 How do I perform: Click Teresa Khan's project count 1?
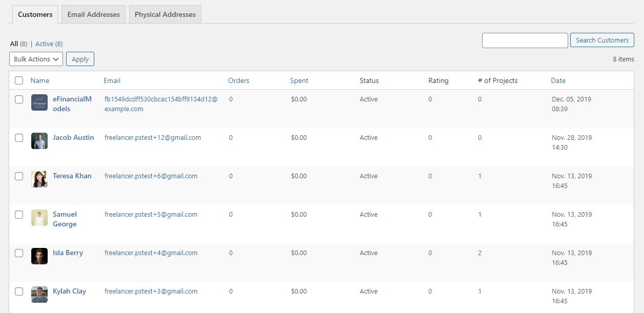[480, 176]
